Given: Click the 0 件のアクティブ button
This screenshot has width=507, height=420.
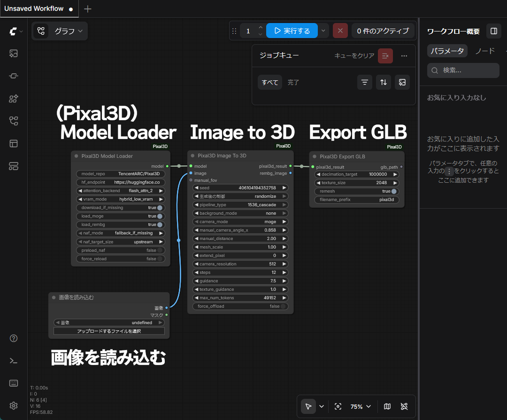Looking at the screenshot, I should coord(383,31).
